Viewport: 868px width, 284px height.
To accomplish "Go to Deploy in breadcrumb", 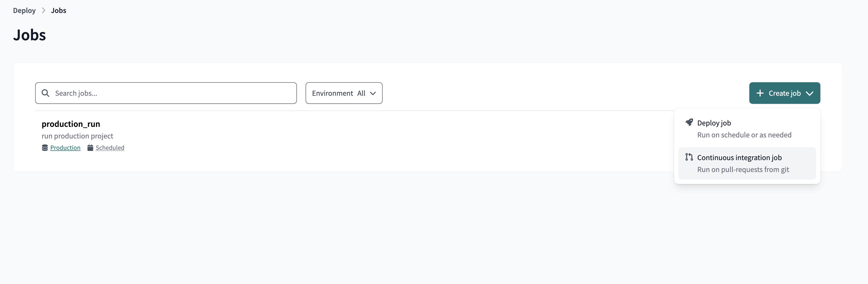I will [x=24, y=11].
